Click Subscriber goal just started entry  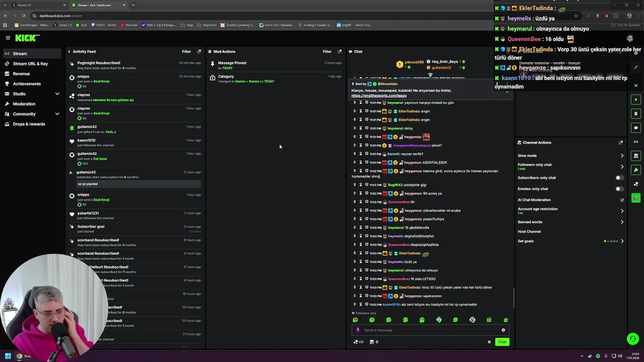(x=136, y=229)
